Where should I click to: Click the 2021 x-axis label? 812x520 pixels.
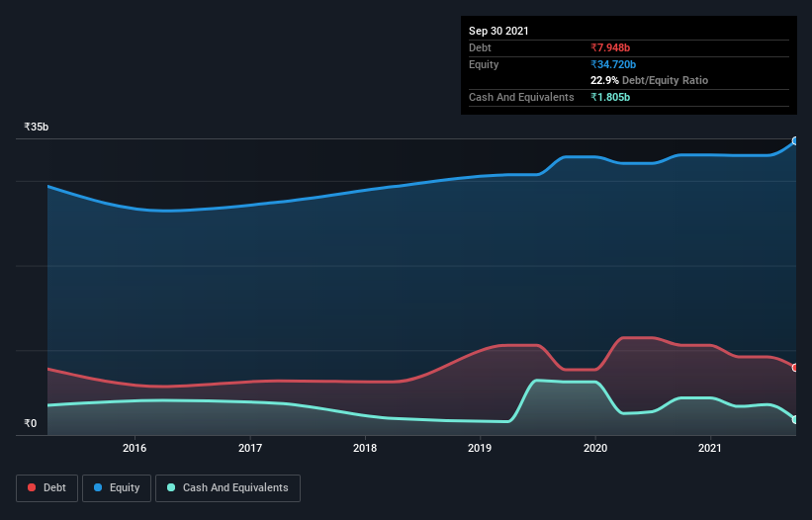710,448
